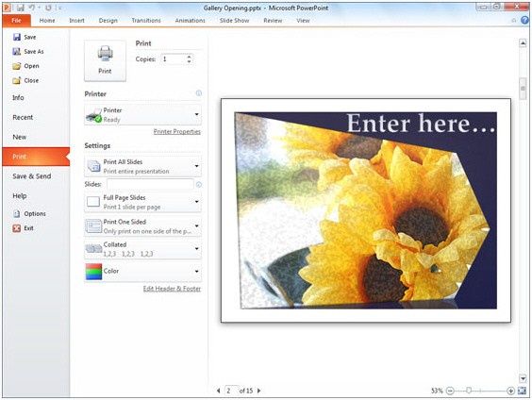Viewport: 532px width, 400px height.
Task: Zoom in with the plus icon
Action: tap(510, 391)
